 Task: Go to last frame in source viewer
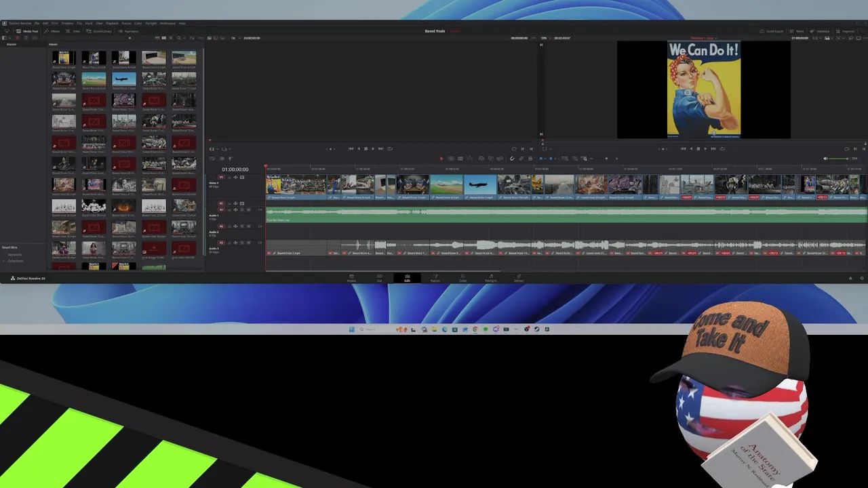[381, 148]
